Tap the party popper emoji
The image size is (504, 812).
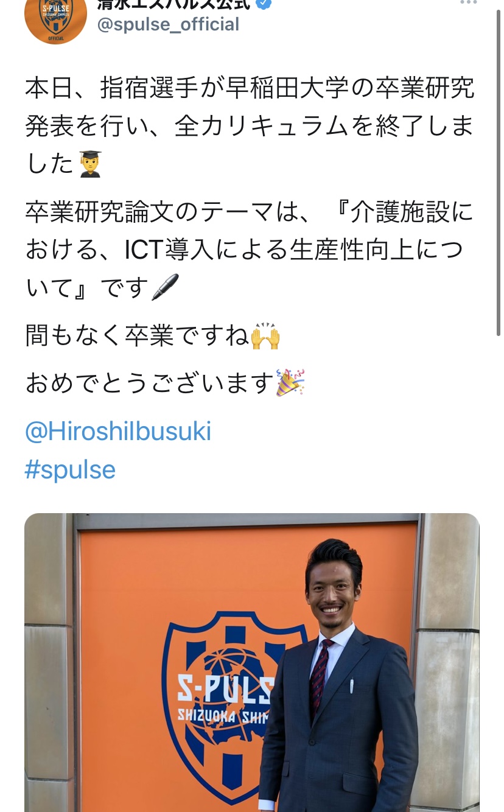pyautogui.click(x=290, y=383)
